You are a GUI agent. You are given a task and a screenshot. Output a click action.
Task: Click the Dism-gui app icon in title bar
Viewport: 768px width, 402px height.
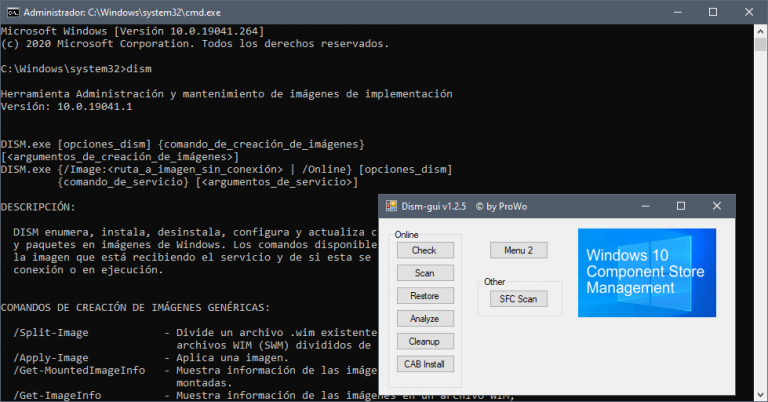tap(393, 205)
